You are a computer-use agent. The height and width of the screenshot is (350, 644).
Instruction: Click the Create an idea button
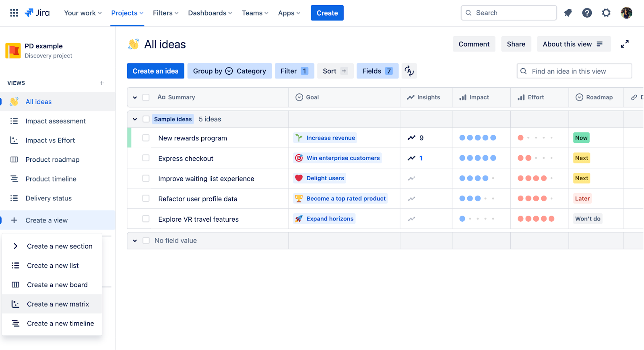(155, 71)
